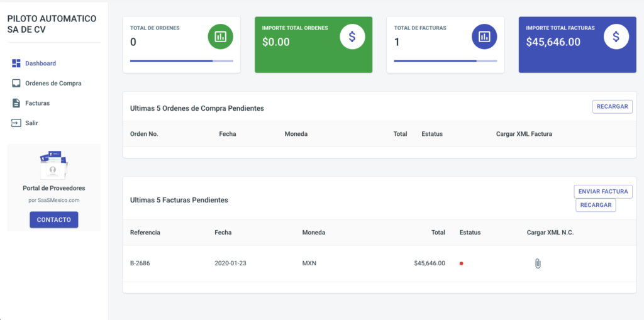The height and width of the screenshot is (320, 644).
Task: Click 'por SaaSMexico.com' text
Action: pos(54,201)
